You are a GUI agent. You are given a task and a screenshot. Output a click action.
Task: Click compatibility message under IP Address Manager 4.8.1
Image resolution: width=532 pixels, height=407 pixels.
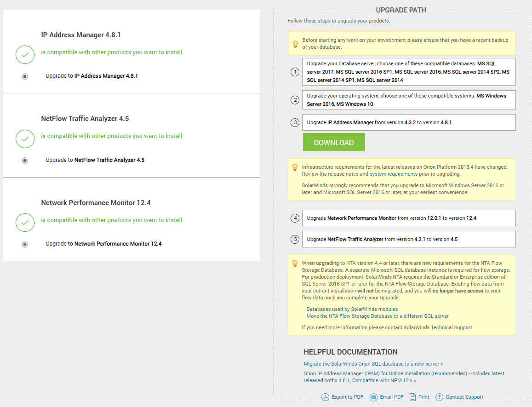(x=112, y=52)
